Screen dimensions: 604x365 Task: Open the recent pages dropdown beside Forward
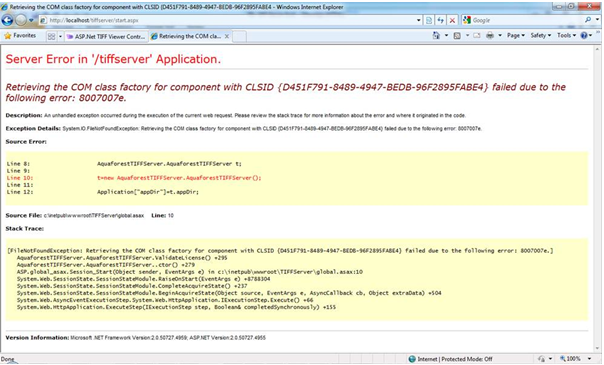(32, 20)
